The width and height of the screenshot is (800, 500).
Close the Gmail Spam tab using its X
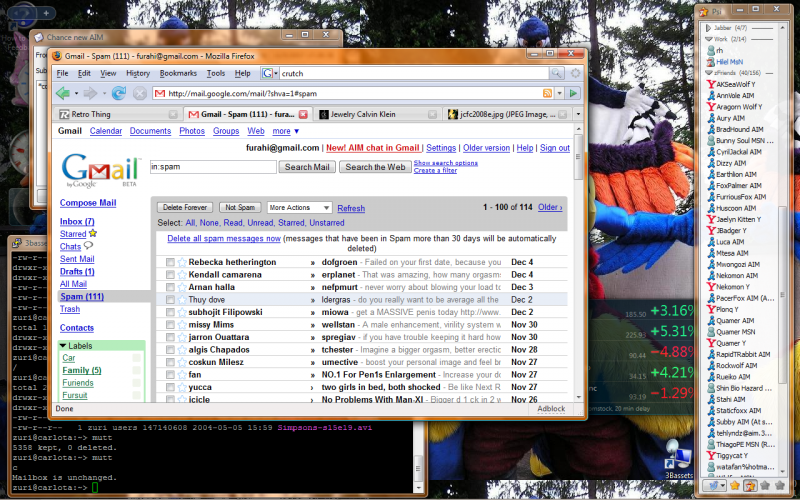click(302, 114)
